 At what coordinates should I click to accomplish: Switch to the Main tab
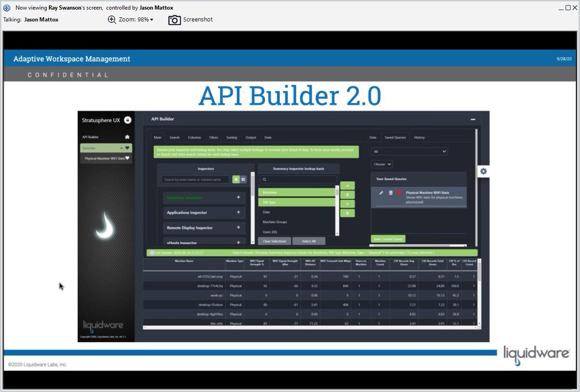point(157,138)
